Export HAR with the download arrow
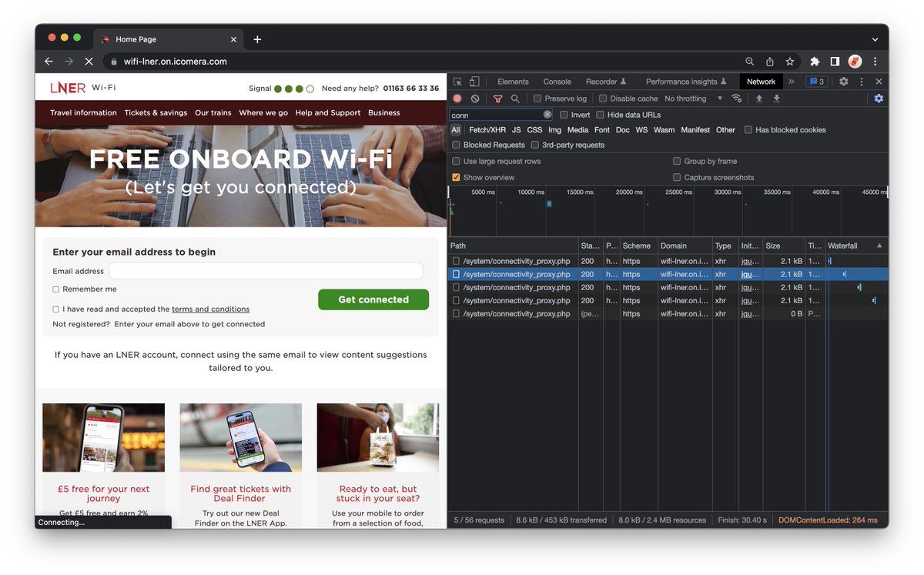 (776, 99)
